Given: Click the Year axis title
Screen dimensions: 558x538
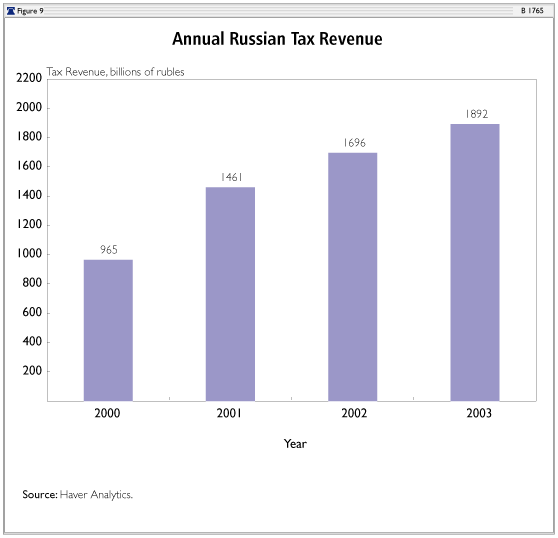Looking at the screenshot, I should point(295,444).
